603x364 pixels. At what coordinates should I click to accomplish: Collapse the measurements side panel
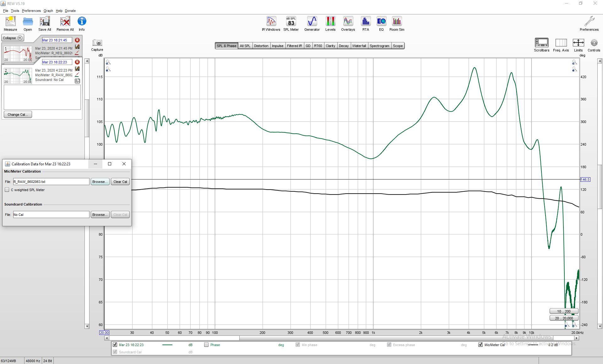tap(13, 38)
